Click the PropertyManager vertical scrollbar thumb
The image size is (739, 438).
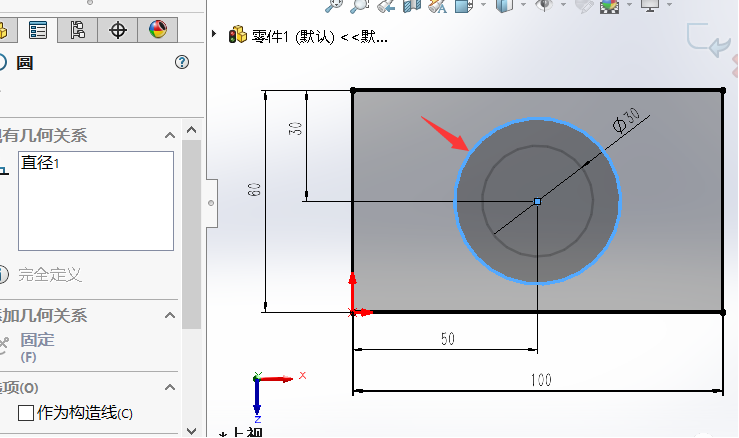[191, 234]
